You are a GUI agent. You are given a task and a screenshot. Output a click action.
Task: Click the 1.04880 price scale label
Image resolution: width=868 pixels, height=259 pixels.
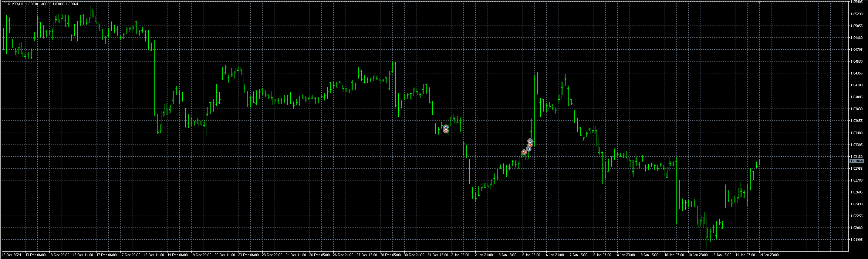click(857, 37)
